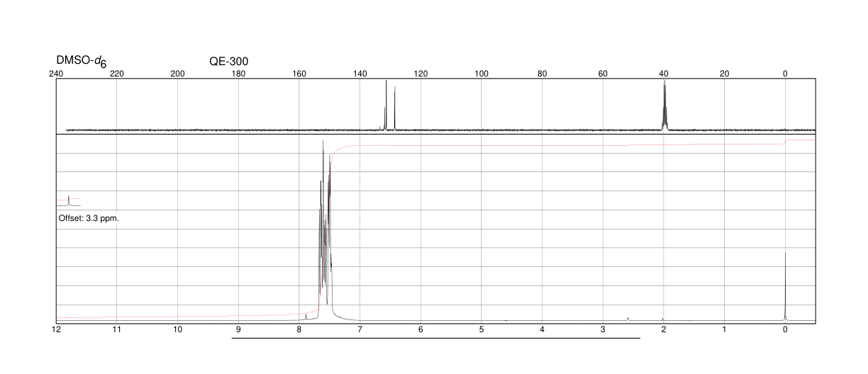Click the 80 tick label on carbon axis
Viewport: 868px width, 374px height.
tap(542, 74)
